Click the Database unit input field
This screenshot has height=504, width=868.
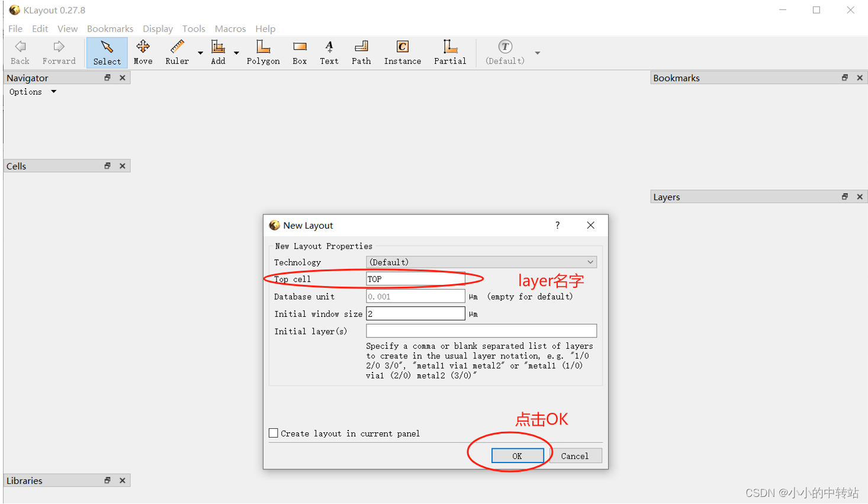[x=416, y=296]
